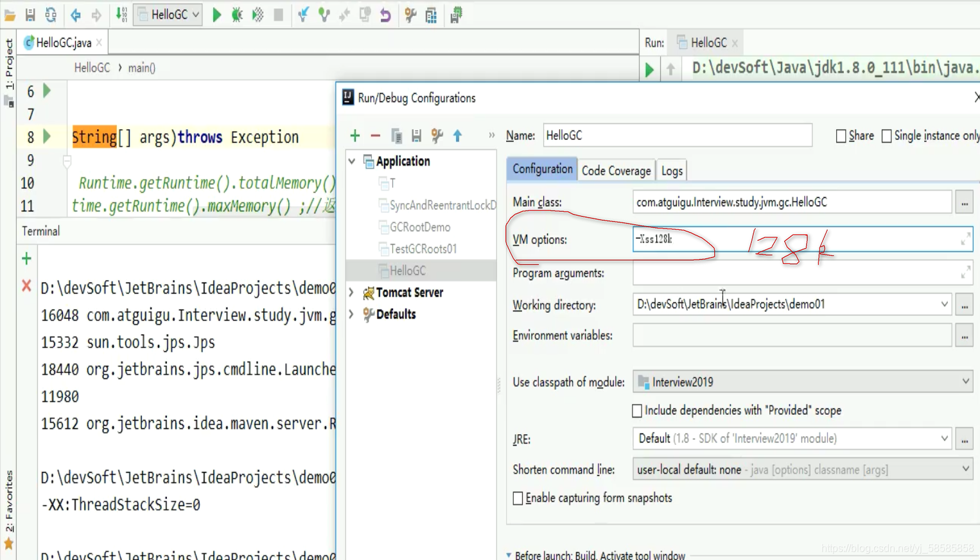Browse for Main class with ellipsis button

click(x=965, y=202)
